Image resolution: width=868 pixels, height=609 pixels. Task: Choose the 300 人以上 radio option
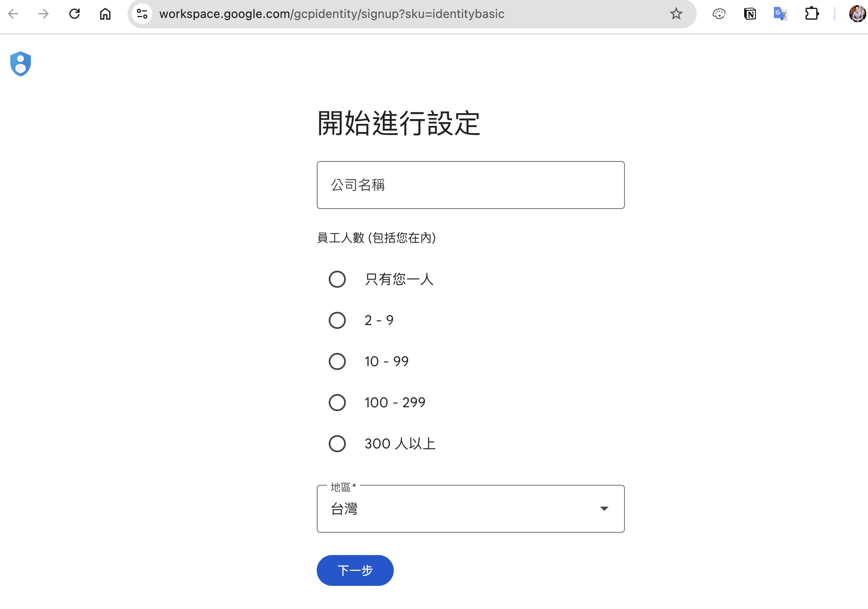click(x=337, y=444)
